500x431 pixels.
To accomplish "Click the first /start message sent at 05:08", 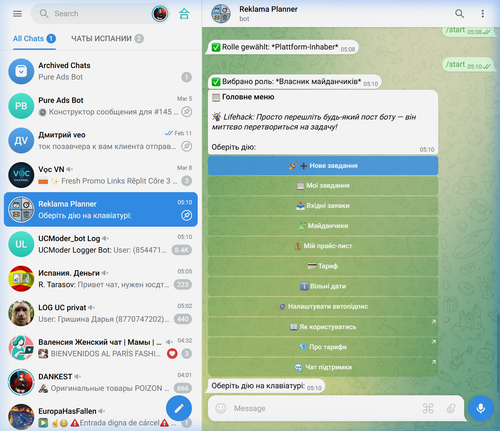I will click(x=468, y=31).
